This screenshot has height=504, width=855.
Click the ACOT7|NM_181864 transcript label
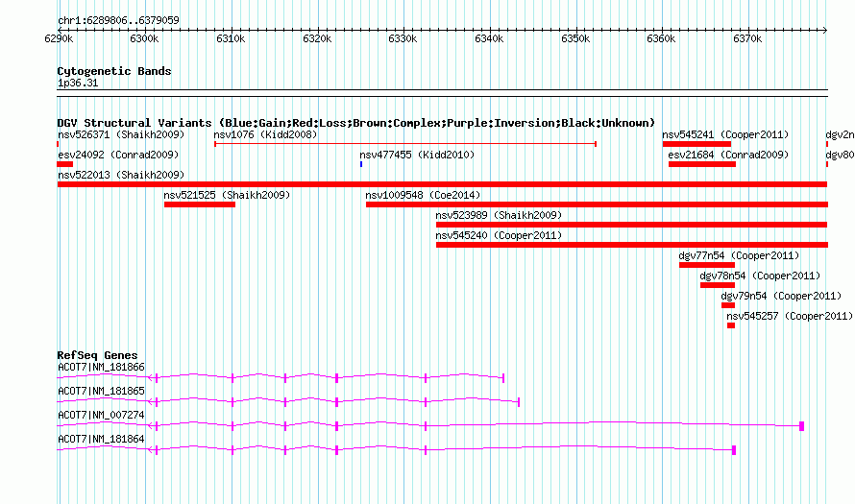coord(101,439)
